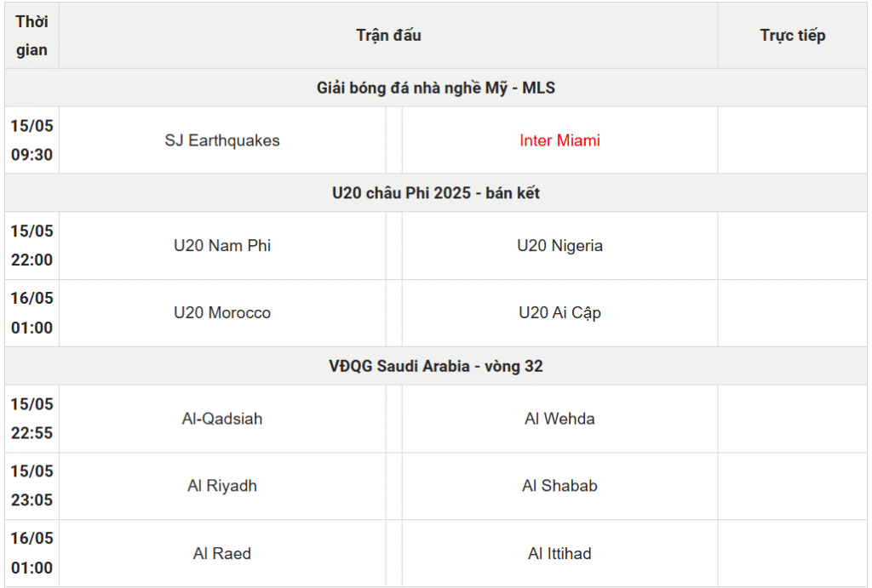This screenshot has width=872, height=588.
Task: Click the U20 Nam Phi team name
Action: [222, 246]
